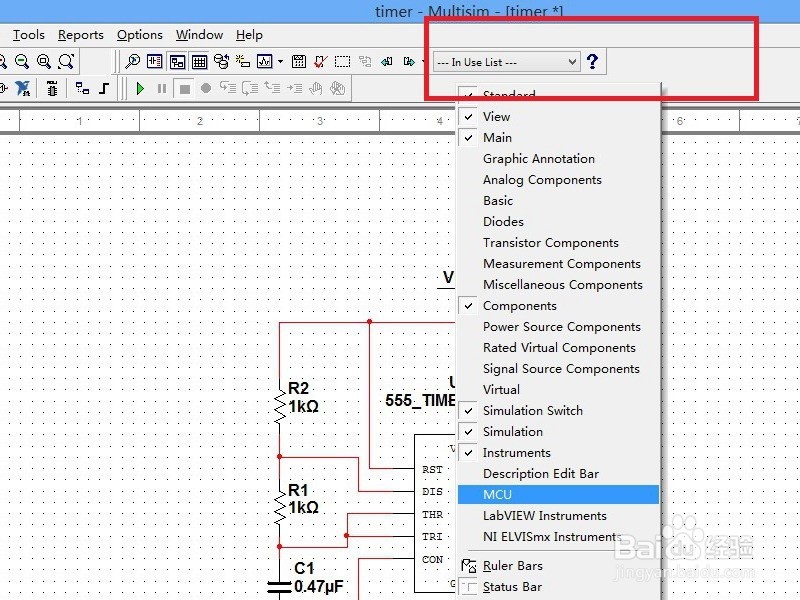Choose Description Edit Bar entry
800x600 pixels.
(558, 474)
